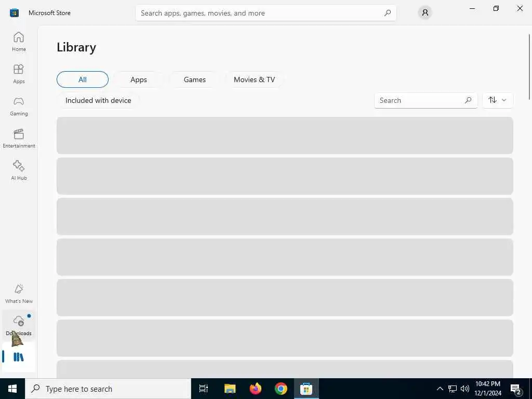Show hidden system tray icons
532x399 pixels.
pos(440,389)
